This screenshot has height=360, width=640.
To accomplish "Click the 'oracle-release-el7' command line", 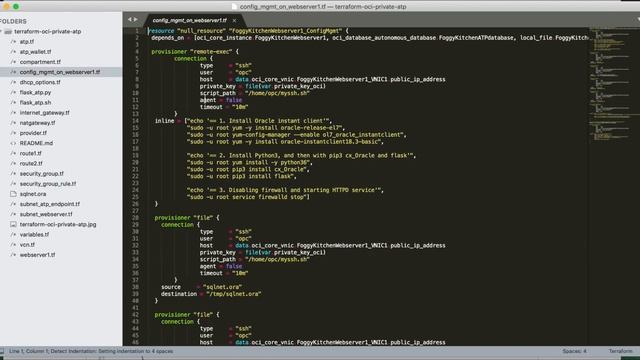I will (266, 128).
